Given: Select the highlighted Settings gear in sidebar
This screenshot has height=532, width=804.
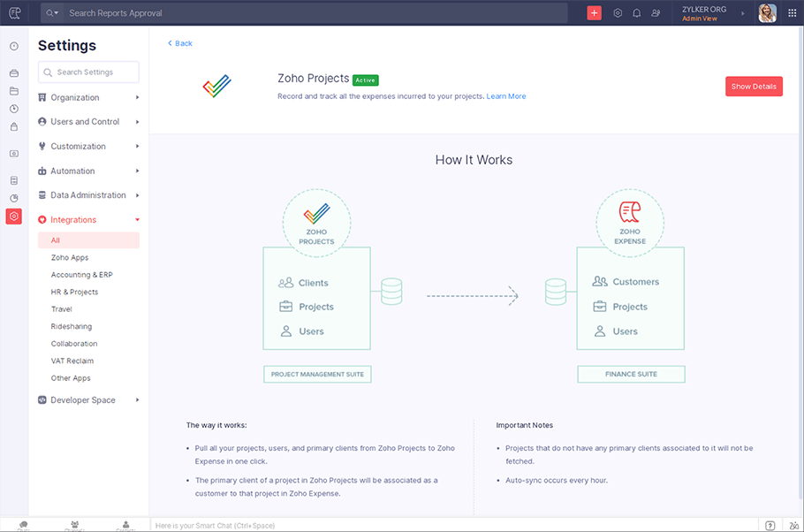Looking at the screenshot, I should (13, 216).
